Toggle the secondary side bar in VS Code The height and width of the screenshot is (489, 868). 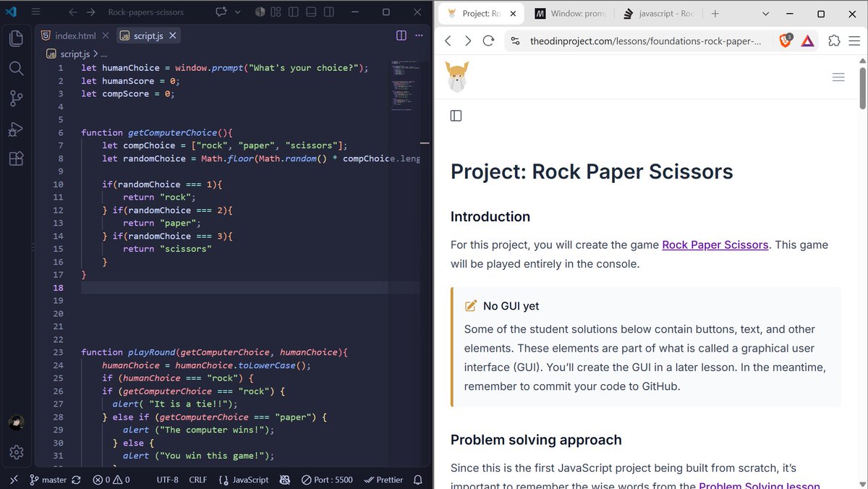point(328,12)
